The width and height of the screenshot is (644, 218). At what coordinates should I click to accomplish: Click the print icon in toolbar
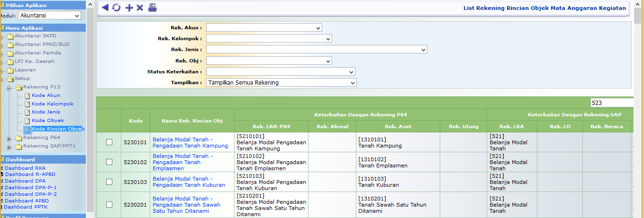click(152, 8)
